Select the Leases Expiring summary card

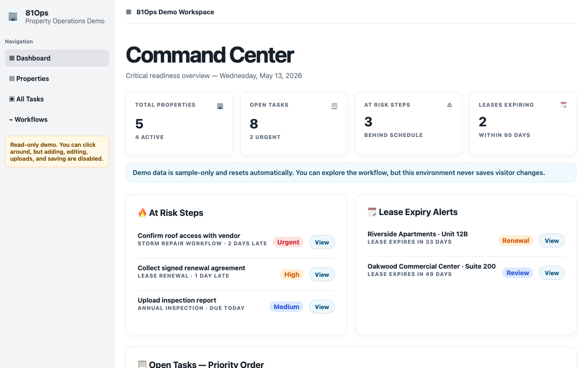click(523, 123)
